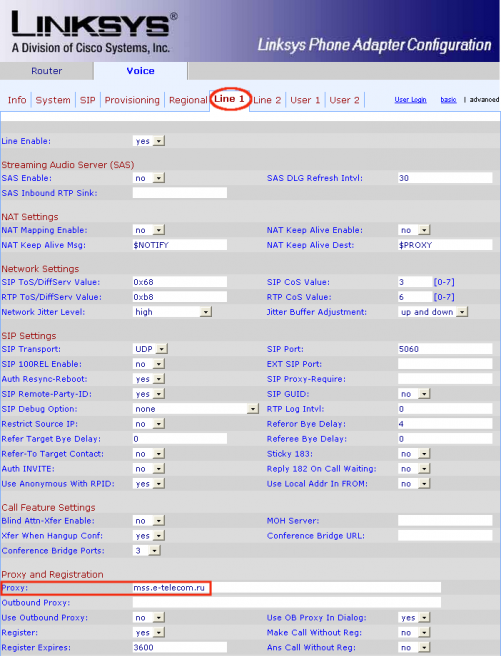Click the MOH Server field

coord(445,520)
